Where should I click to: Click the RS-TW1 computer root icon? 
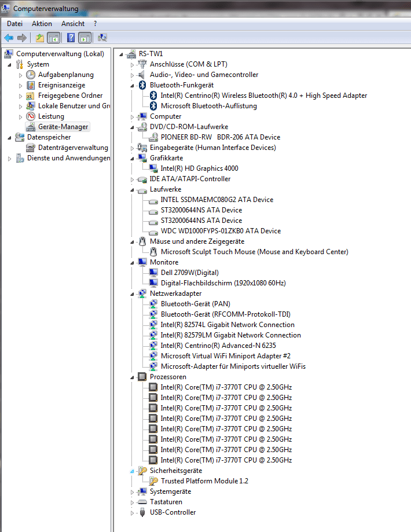point(131,54)
